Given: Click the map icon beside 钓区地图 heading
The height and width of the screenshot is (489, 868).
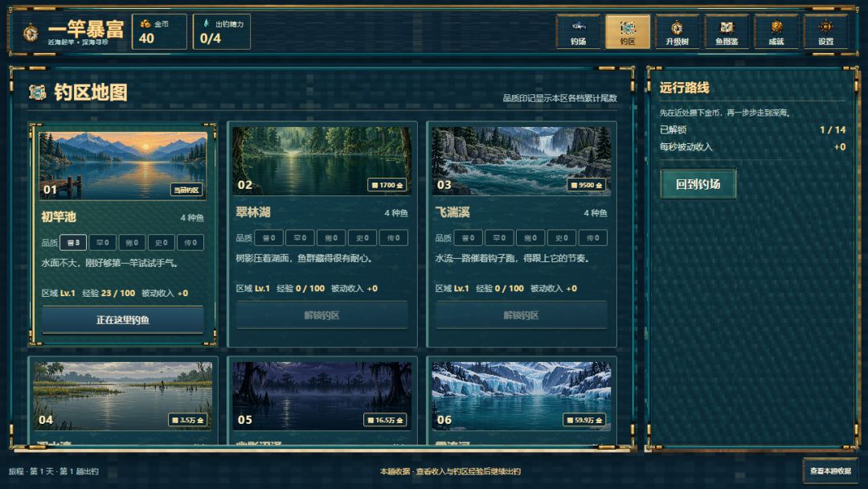Looking at the screenshot, I should [37, 92].
